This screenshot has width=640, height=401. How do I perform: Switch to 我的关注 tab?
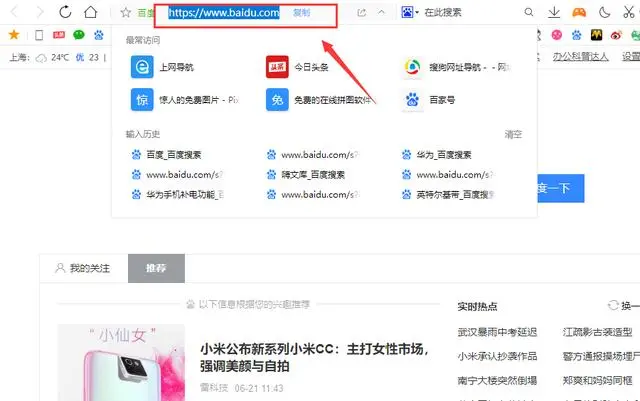82,268
